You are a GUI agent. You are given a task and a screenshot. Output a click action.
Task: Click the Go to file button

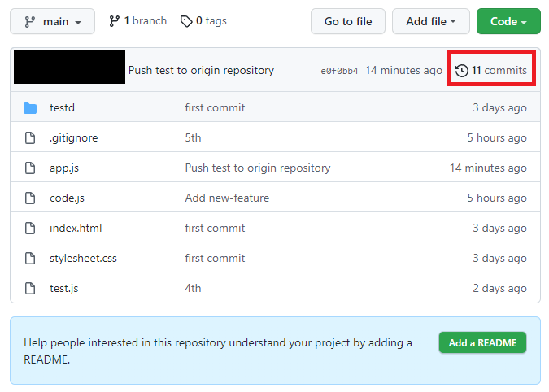coord(348,21)
